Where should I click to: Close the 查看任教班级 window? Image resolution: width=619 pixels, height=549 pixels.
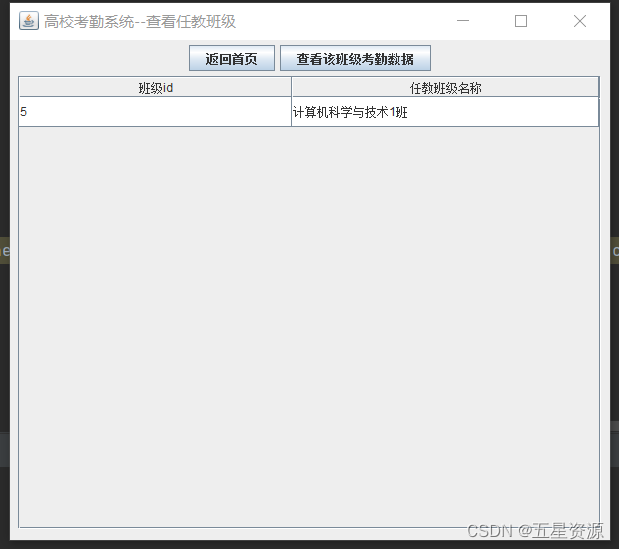click(580, 21)
